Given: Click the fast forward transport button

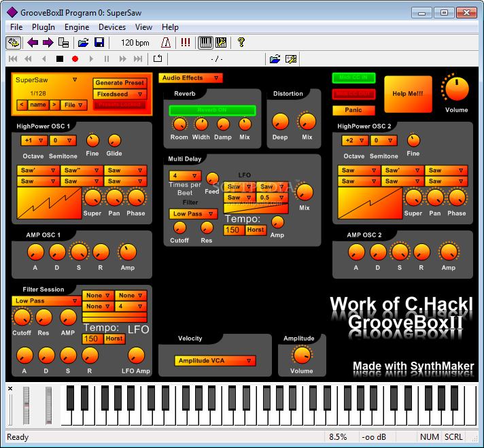Looking at the screenshot, I should [x=122, y=59].
